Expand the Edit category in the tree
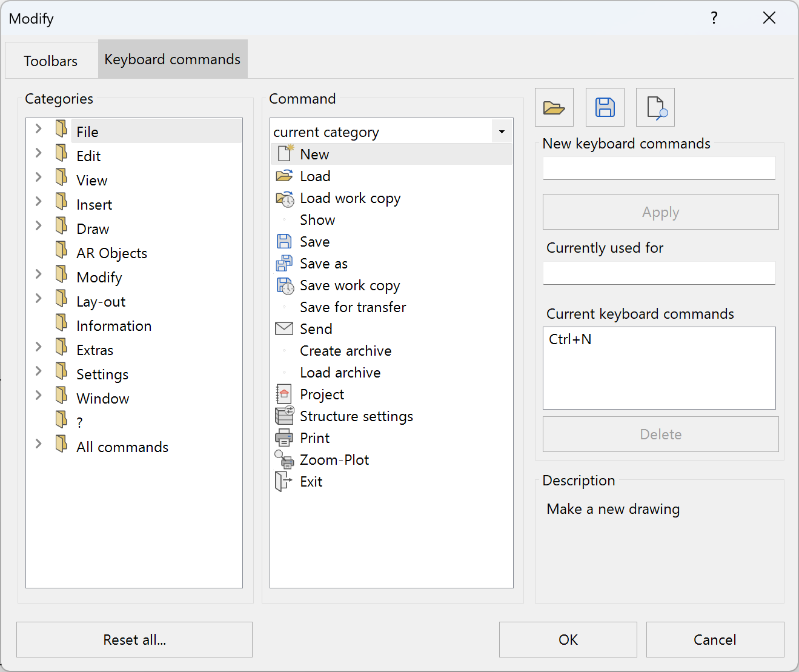This screenshot has height=672, width=799. click(38, 155)
